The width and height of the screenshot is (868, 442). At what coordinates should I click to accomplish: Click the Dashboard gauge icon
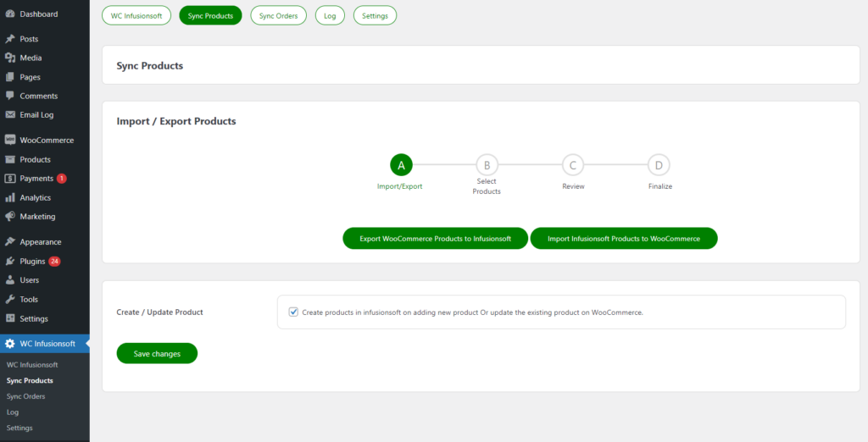(10, 14)
